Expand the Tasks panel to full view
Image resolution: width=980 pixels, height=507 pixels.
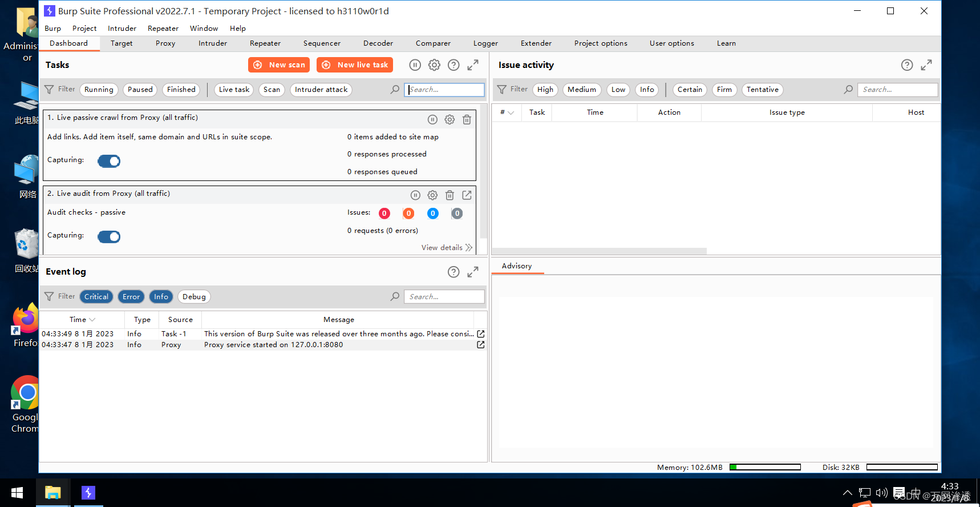(473, 65)
